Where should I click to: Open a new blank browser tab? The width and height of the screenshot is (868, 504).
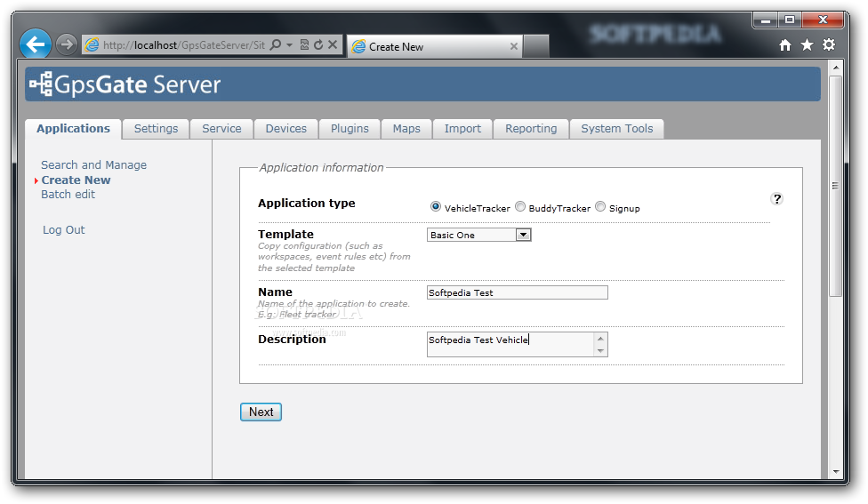(536, 46)
